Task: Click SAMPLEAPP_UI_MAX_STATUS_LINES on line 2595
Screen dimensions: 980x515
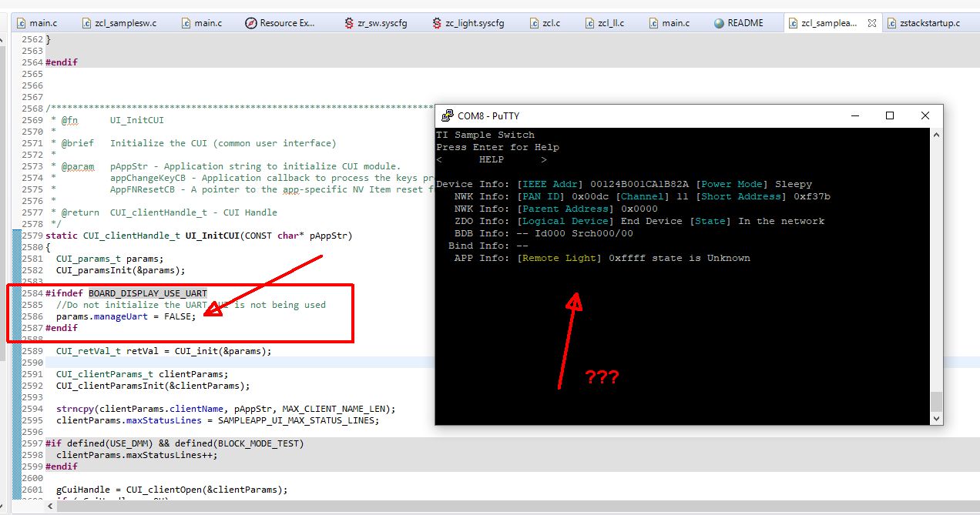Action: pyautogui.click(x=299, y=420)
